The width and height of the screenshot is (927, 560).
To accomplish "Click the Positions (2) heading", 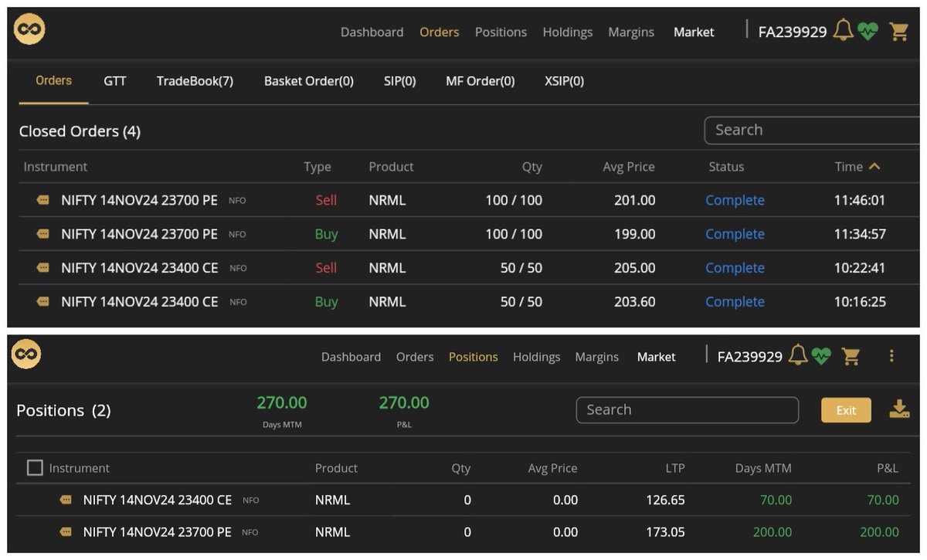I will coord(63,410).
